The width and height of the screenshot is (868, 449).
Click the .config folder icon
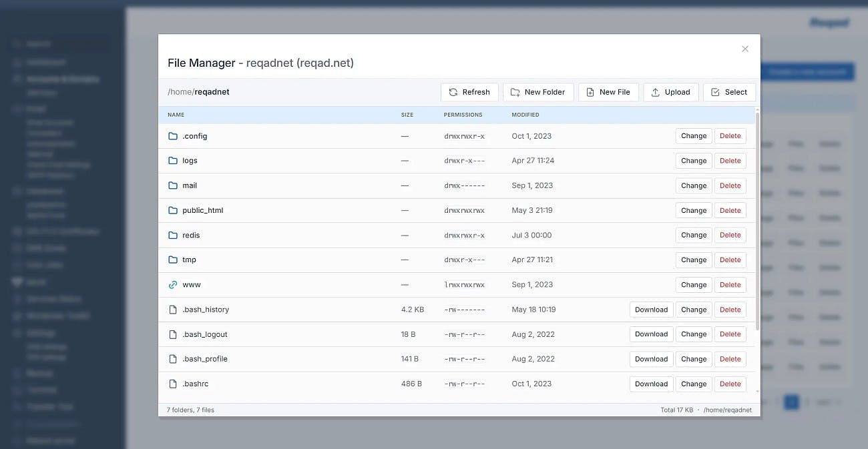(x=173, y=136)
